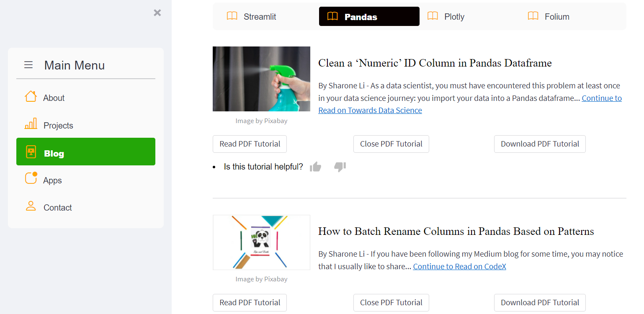Close PDF Tutorial for Numeric ID article

[391, 144]
